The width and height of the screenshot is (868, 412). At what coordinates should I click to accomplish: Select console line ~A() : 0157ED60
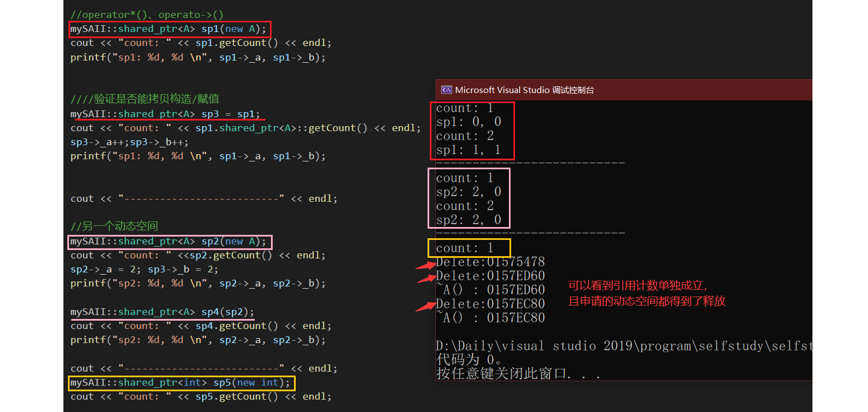point(490,290)
